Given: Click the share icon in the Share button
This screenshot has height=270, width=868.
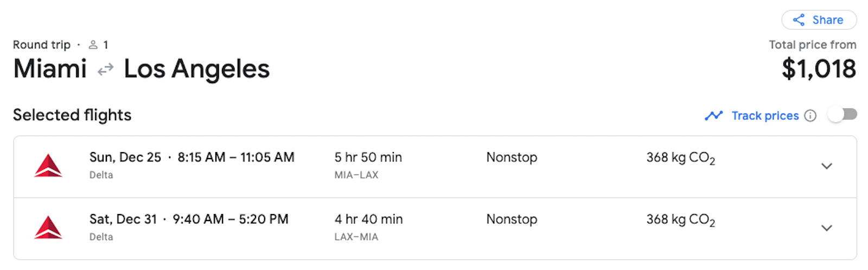Looking at the screenshot, I should point(799,20).
